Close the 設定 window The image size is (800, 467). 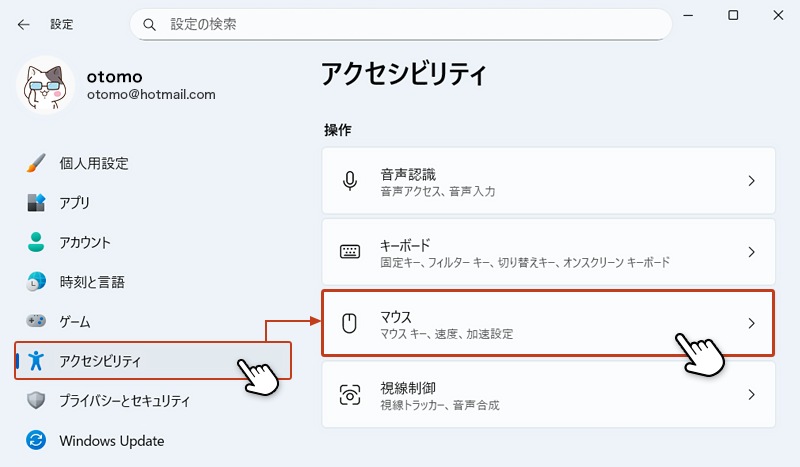778,15
